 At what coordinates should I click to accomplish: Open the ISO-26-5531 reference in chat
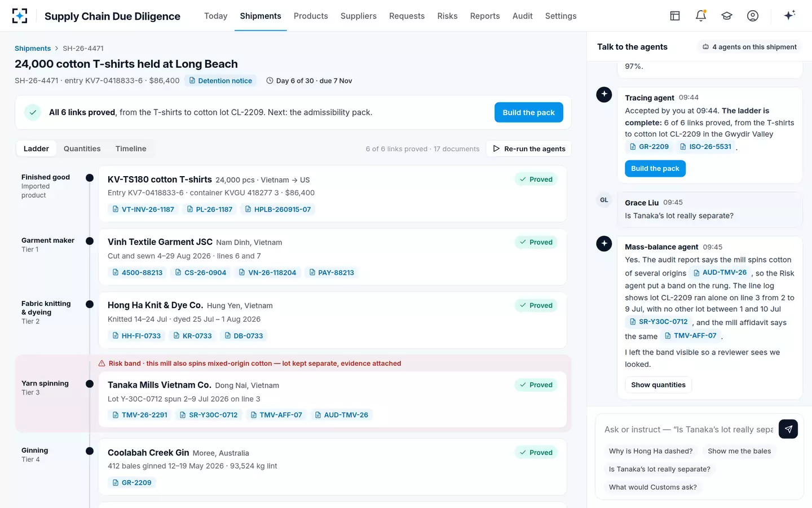pyautogui.click(x=705, y=147)
